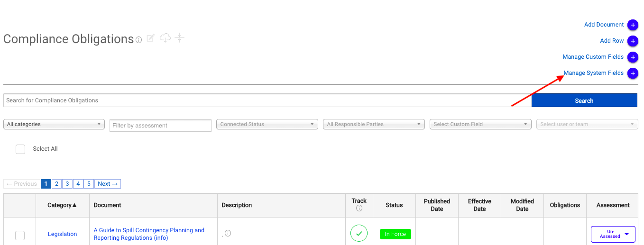Click plus circle beside Manage Custom Fields
Viewport: 644px width, 245px height.
(633, 57)
